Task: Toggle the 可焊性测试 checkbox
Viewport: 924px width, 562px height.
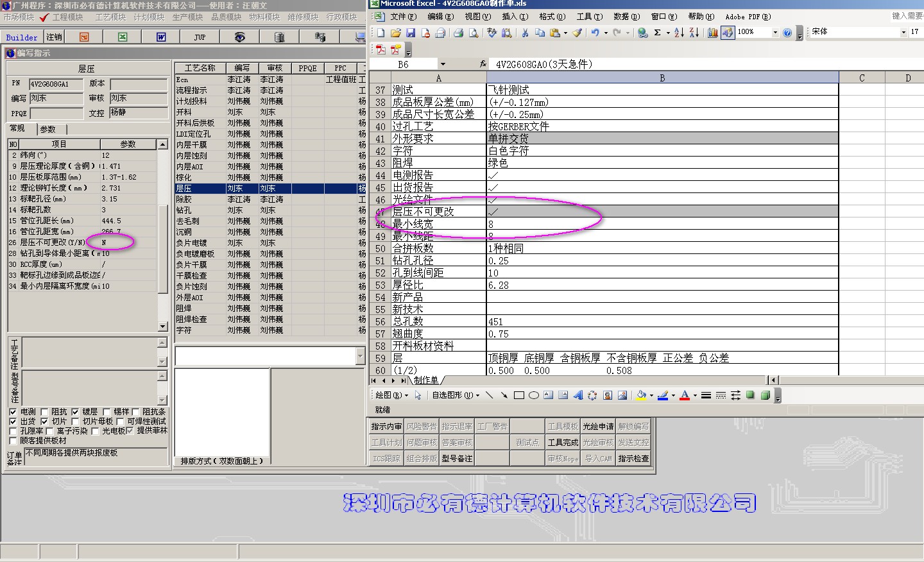Action: click(x=120, y=422)
